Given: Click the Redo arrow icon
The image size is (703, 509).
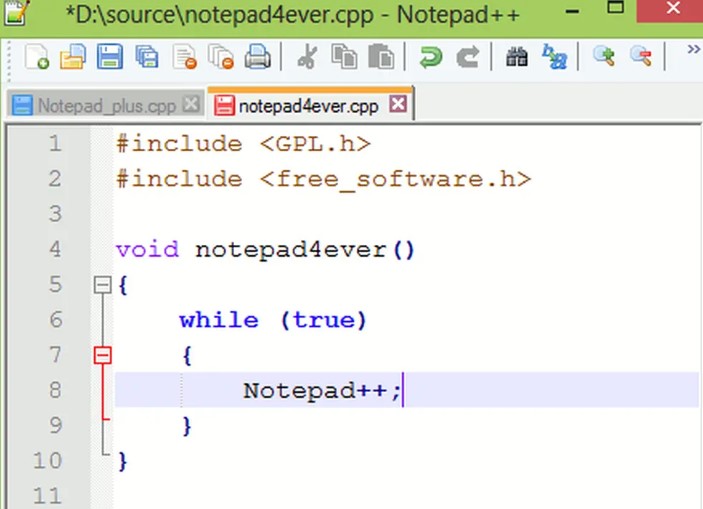Looking at the screenshot, I should (467, 57).
